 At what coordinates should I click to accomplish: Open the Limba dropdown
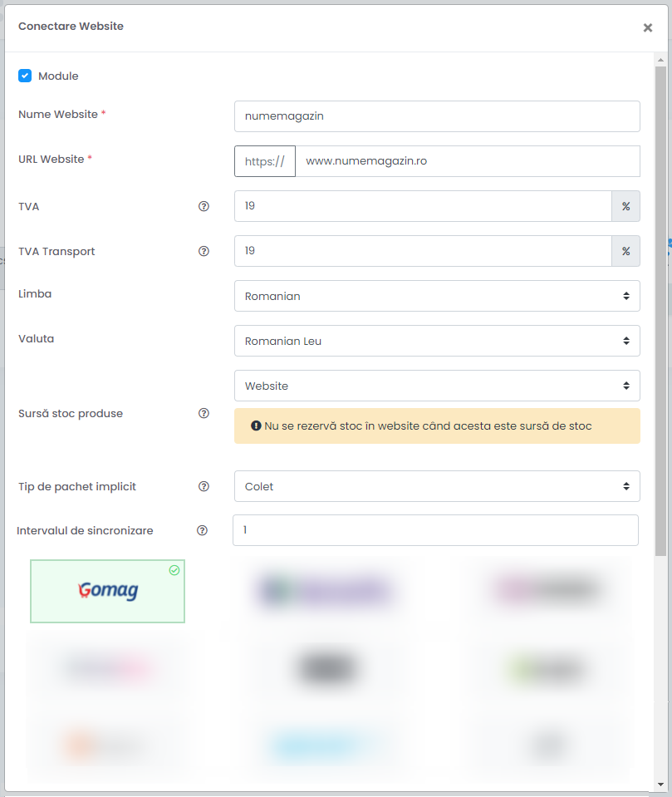click(x=436, y=296)
